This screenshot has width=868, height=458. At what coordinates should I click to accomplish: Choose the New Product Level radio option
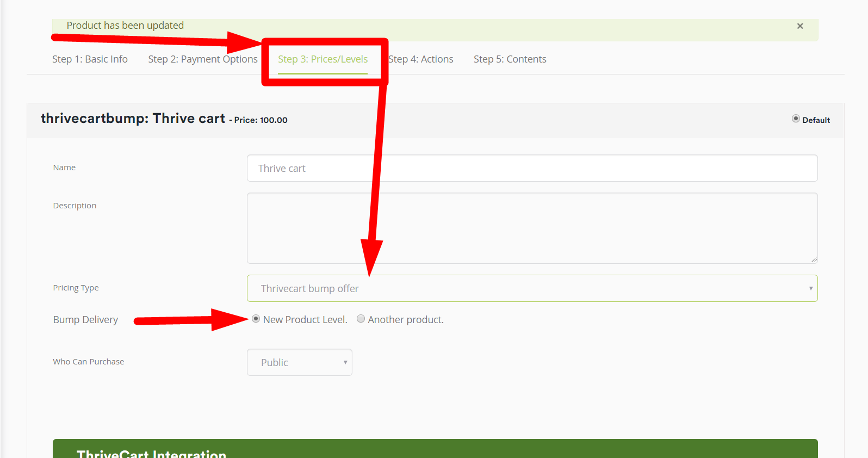pos(256,319)
